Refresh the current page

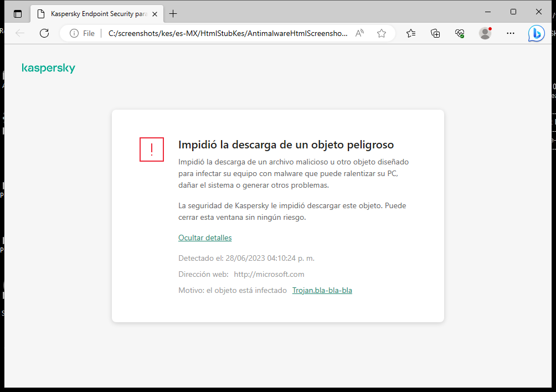(x=44, y=33)
